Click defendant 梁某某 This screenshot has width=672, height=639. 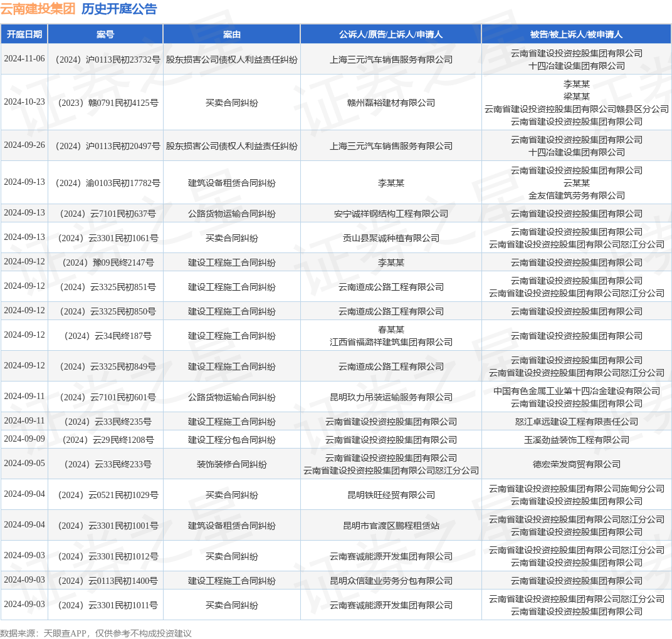[577, 96]
